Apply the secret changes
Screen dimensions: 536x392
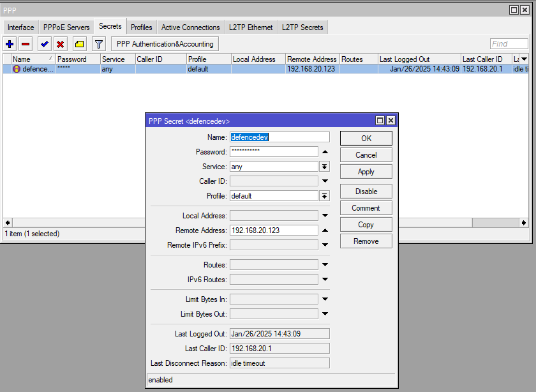point(366,172)
